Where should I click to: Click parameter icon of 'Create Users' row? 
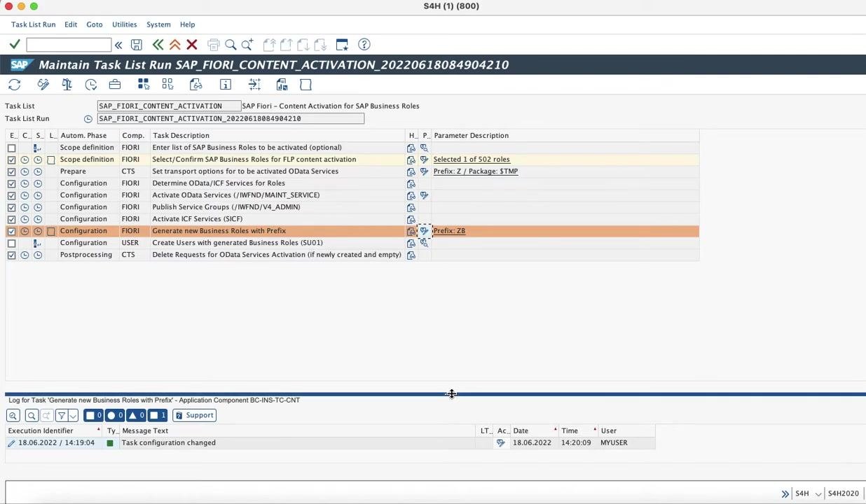[x=424, y=243]
